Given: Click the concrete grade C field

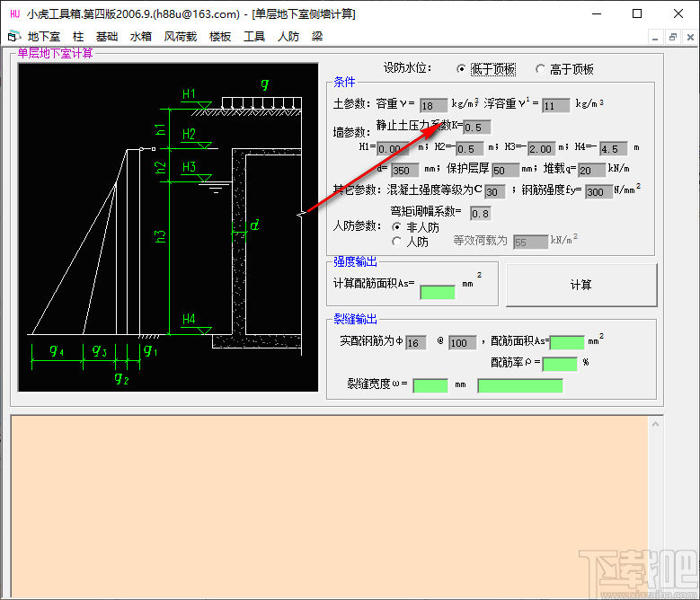Looking at the screenshot, I should coord(495,192).
